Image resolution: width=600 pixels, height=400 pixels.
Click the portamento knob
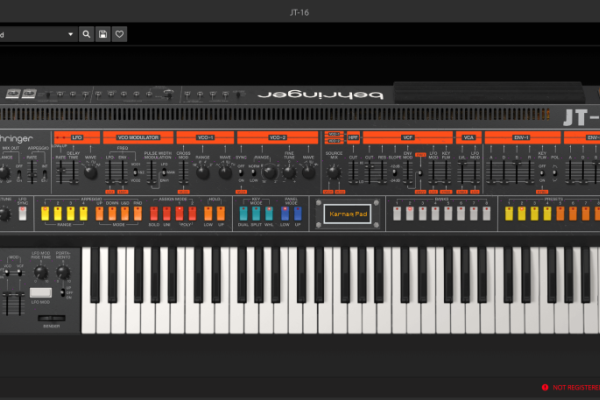63,273
